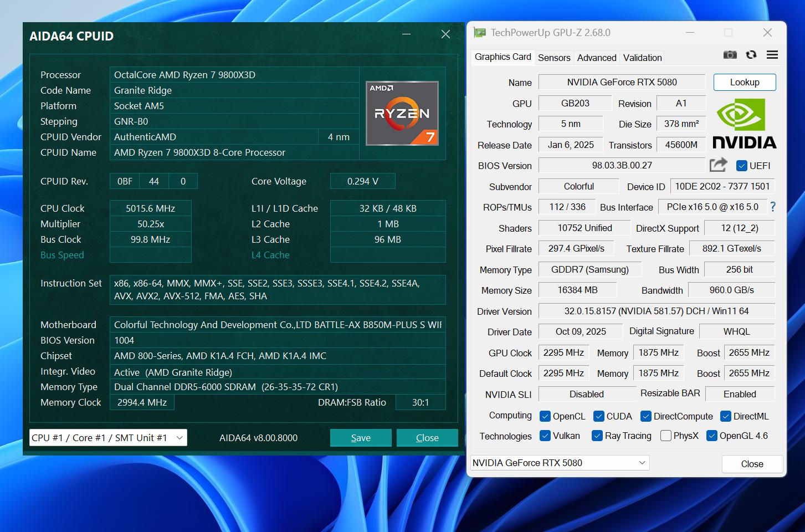Click the Bus Interface question mark help icon

click(x=773, y=206)
